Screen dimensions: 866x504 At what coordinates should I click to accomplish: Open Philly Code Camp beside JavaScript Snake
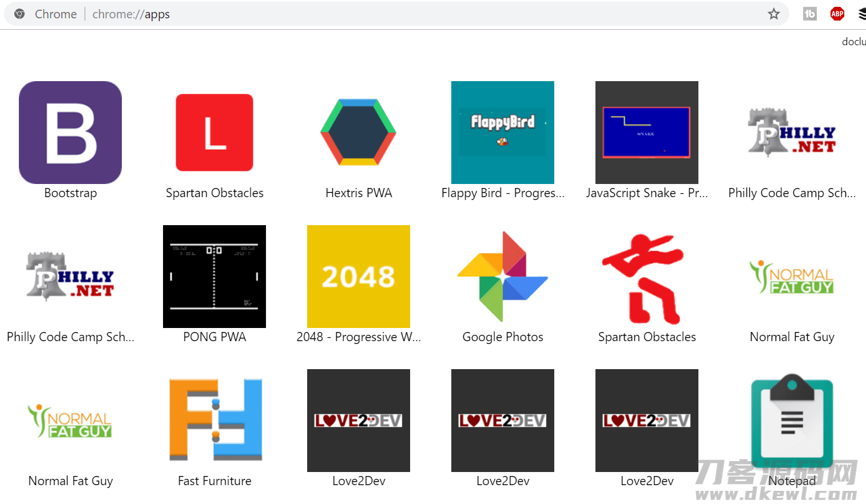792,133
